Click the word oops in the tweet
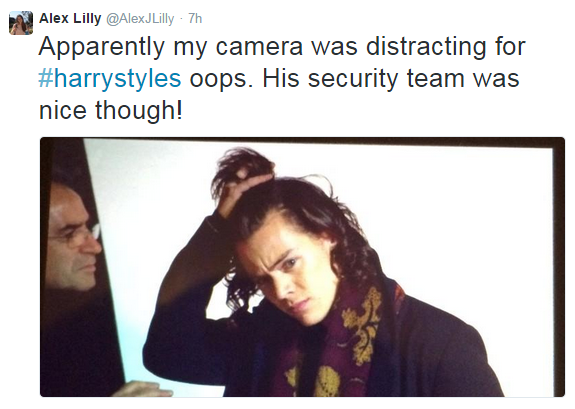Viewport: 575px width, 409px height. [221, 80]
